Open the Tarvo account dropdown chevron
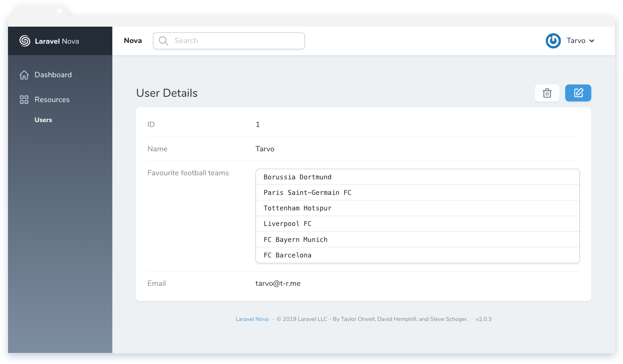The width and height of the screenshot is (623, 364). coord(592,40)
